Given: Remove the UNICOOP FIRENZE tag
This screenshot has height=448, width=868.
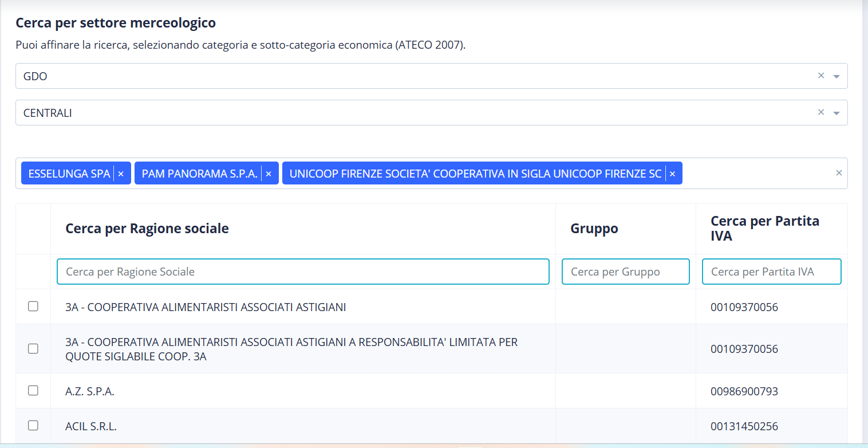Looking at the screenshot, I should (672, 174).
